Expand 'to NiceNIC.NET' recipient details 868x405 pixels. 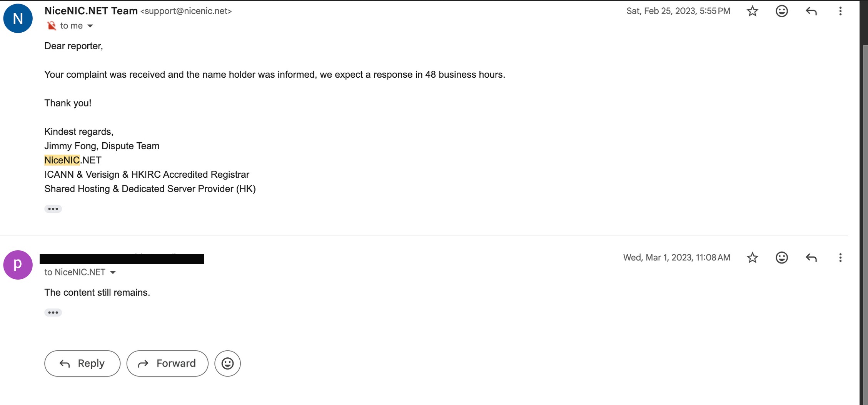(113, 273)
